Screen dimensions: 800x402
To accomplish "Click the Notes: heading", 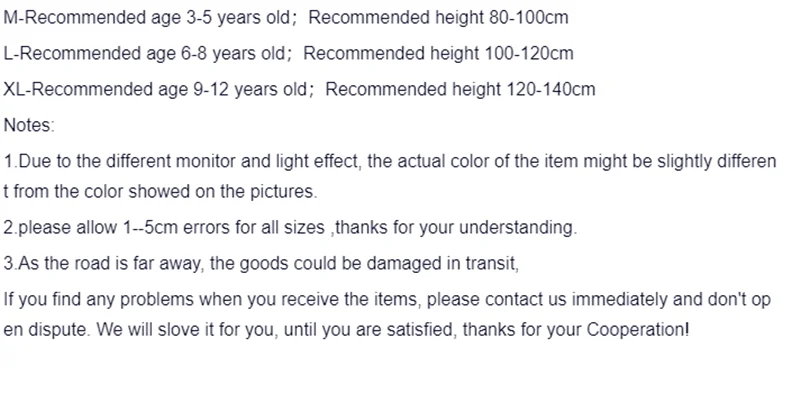I will 29,125.
